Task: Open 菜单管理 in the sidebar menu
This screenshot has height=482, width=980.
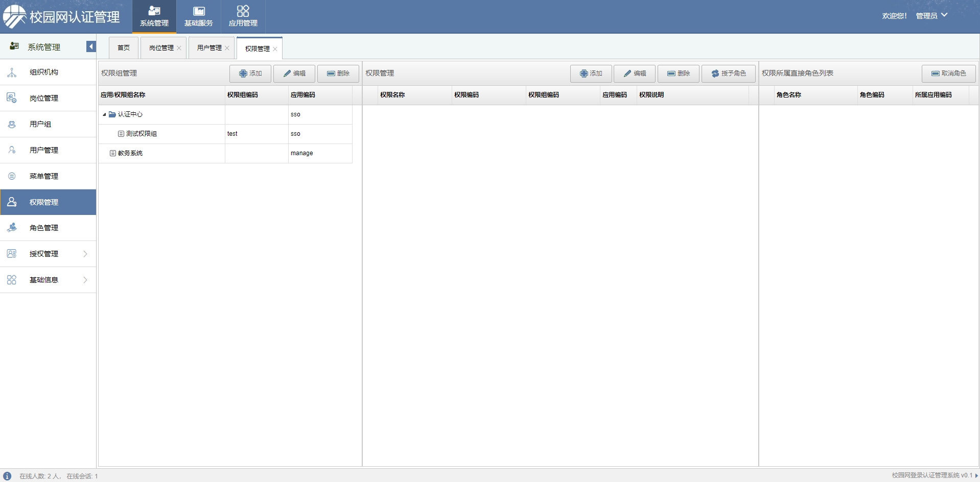Action: tap(48, 176)
